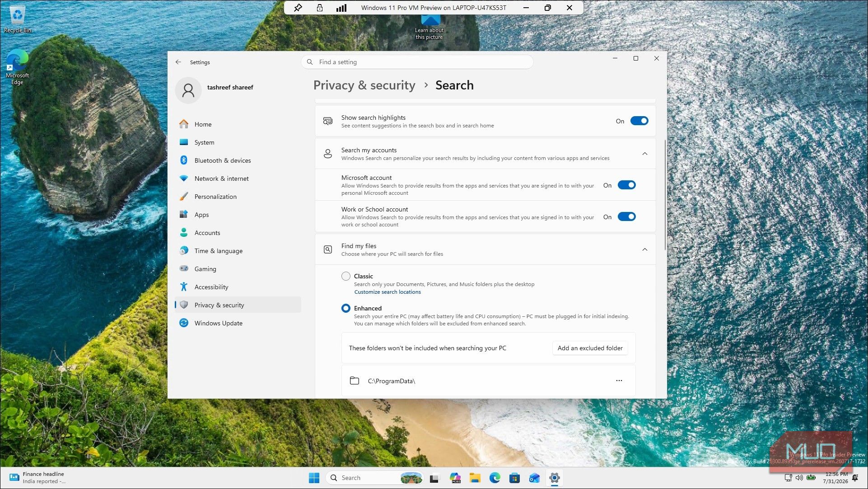
Task: Click the network tray icon
Action: point(788,478)
